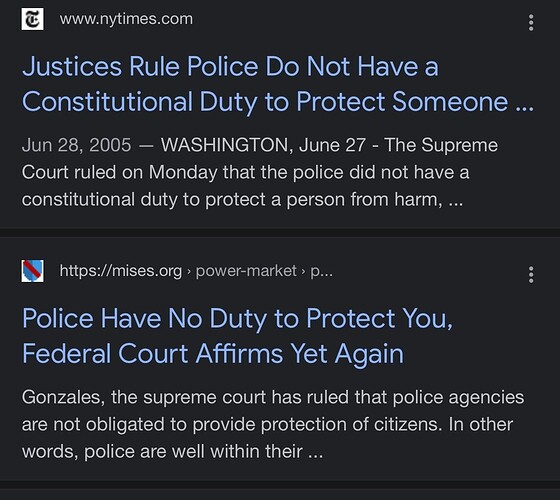This screenshot has height=500, width=560.
Task: Click the Mises Institute favicon
Action: 32,271
